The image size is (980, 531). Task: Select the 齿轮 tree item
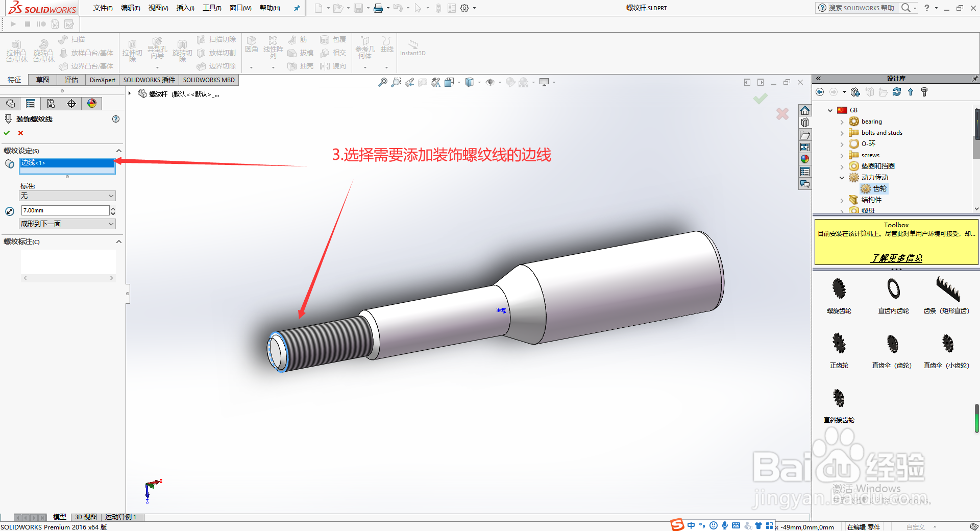click(x=874, y=189)
